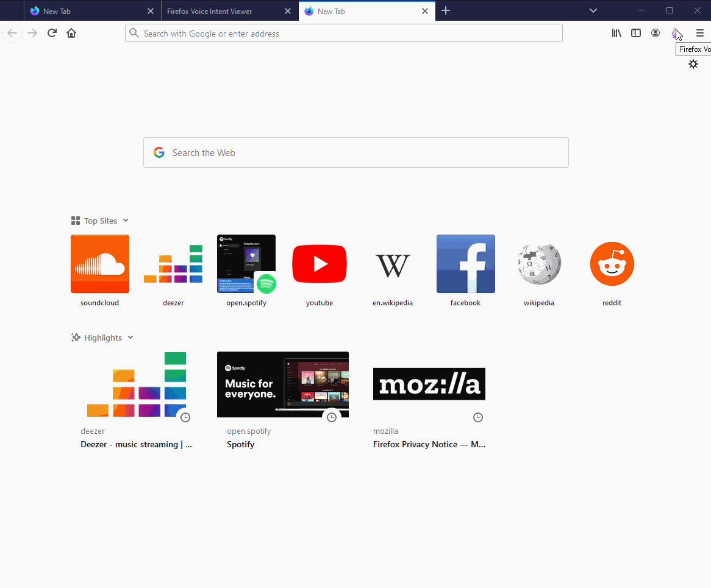Click the facebook label

[x=466, y=303]
